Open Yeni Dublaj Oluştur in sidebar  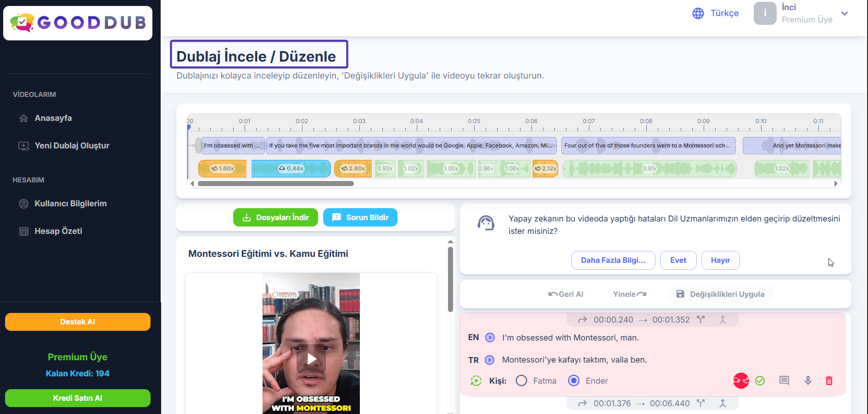coord(72,146)
